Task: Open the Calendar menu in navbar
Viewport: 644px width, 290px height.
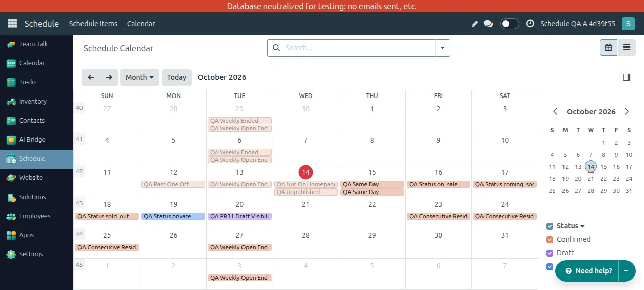Action: 141,24
